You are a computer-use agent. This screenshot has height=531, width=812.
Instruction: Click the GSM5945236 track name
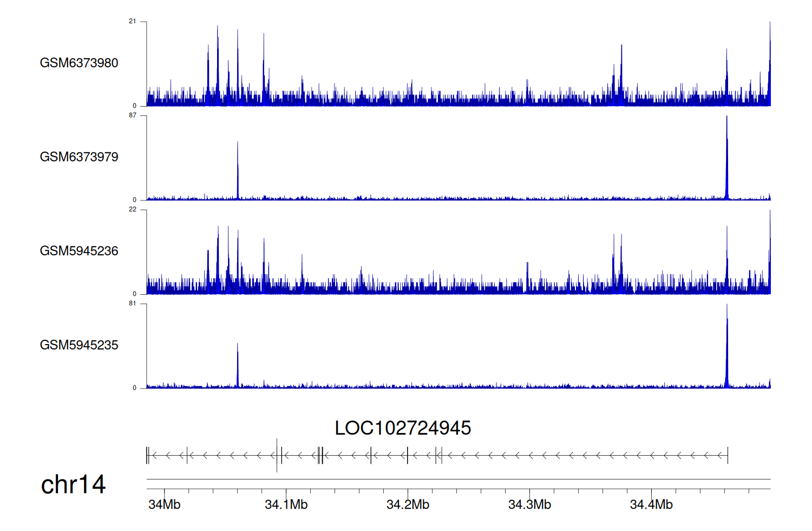click(x=79, y=251)
